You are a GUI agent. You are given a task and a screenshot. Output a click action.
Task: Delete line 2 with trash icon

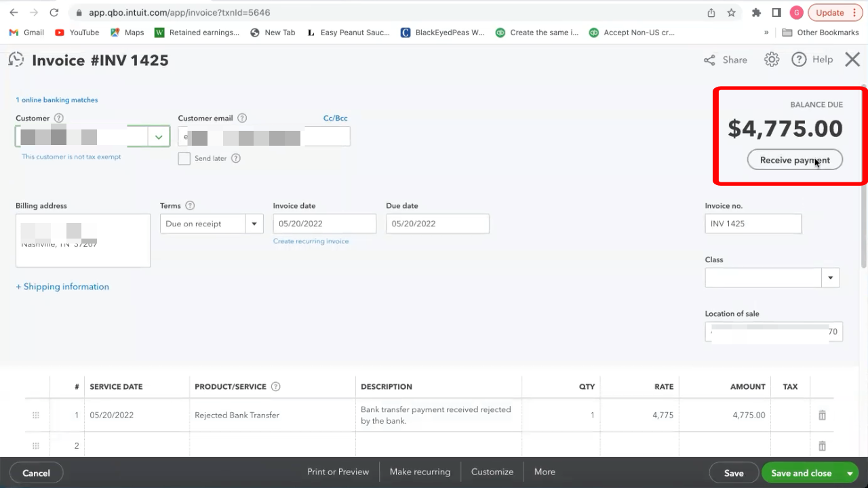(x=822, y=445)
